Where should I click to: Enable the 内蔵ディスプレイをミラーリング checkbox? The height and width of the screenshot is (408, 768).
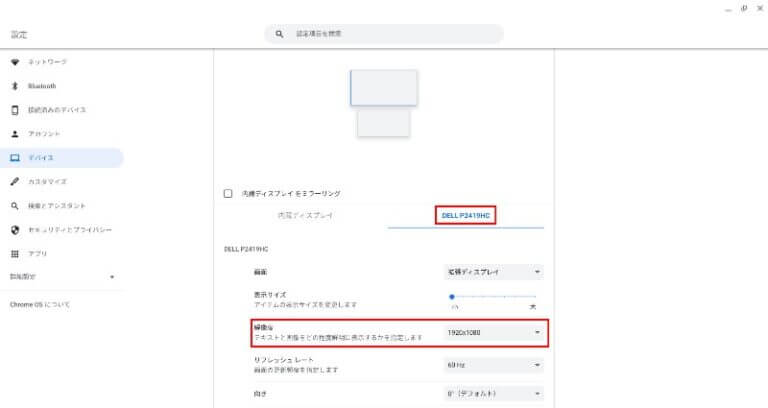coord(228,193)
